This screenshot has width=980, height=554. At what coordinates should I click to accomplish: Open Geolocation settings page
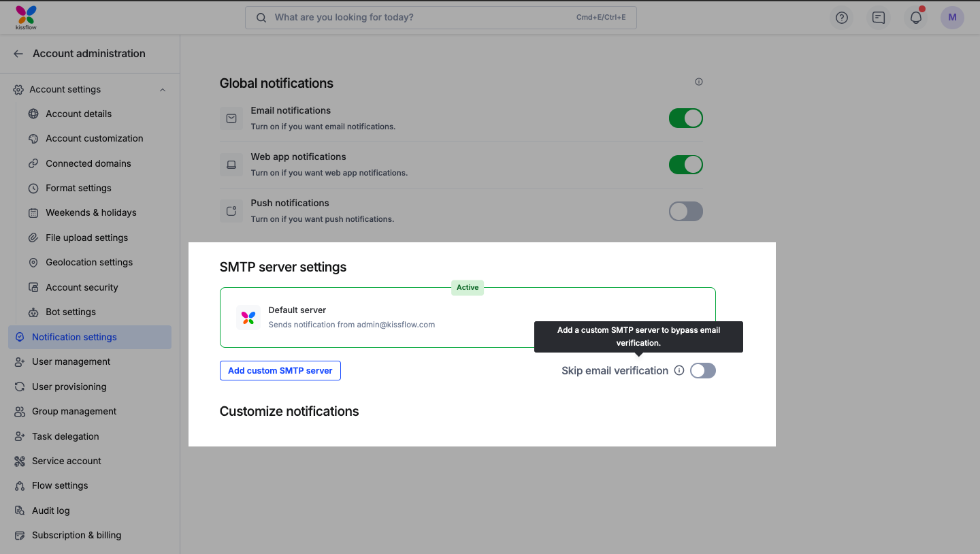click(x=90, y=262)
